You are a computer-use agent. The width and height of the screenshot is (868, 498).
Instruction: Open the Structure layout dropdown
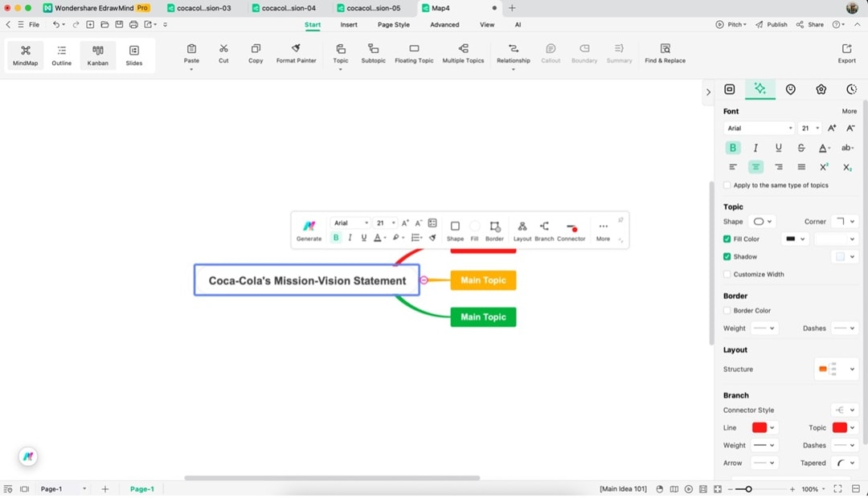[x=837, y=369]
